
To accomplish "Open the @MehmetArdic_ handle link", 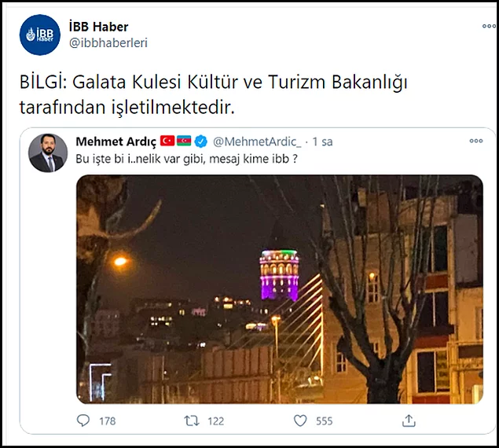I will coord(257,141).
